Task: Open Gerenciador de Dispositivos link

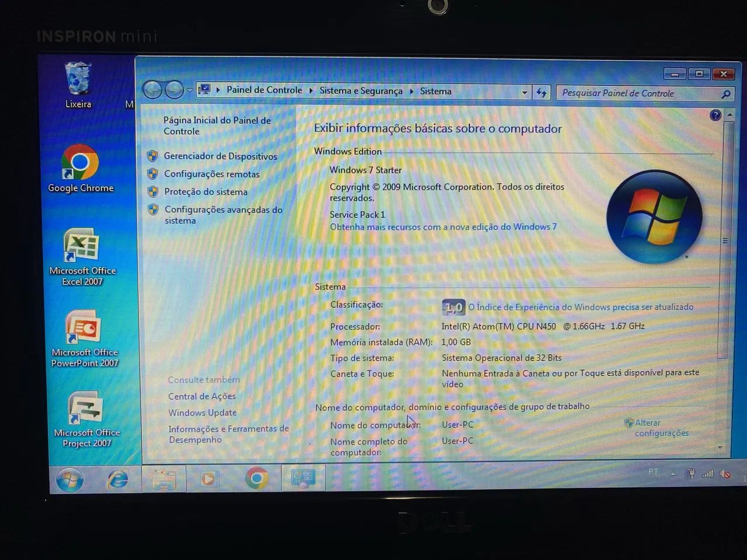Action: click(221, 156)
